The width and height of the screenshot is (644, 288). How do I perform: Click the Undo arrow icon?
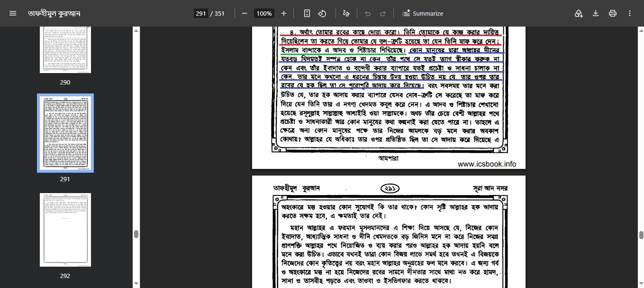(x=368, y=13)
